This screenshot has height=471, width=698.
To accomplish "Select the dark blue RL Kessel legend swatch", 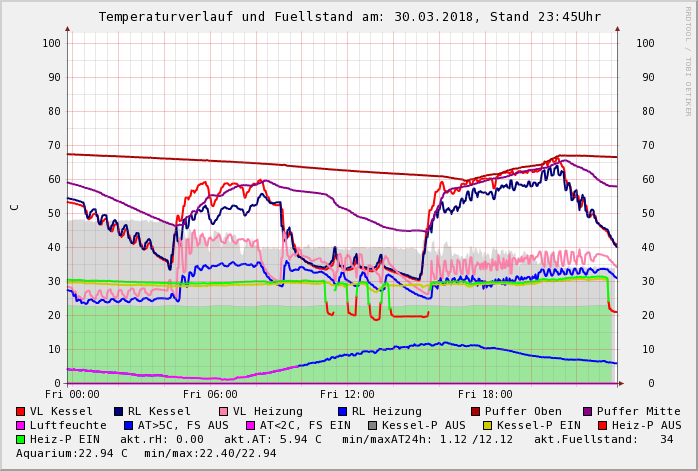I will 119,412.
